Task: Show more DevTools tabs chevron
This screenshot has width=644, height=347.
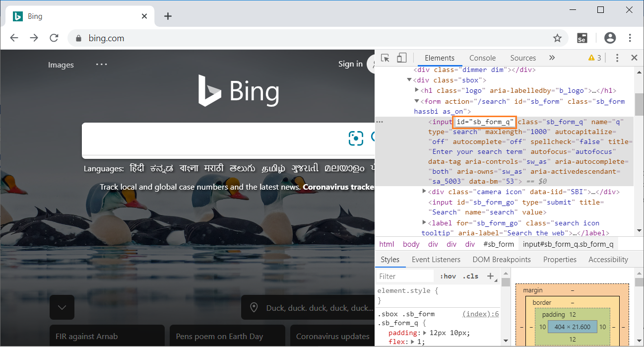Action: tap(552, 58)
